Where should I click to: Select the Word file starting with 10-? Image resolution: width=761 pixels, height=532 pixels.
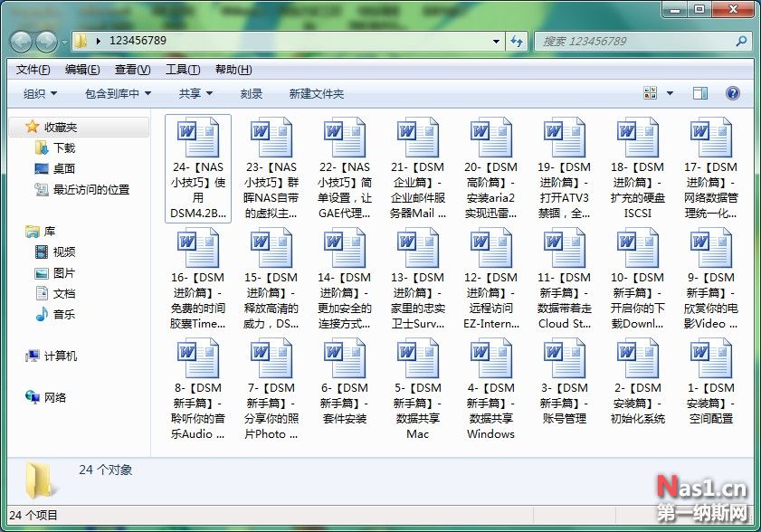[x=638, y=279]
